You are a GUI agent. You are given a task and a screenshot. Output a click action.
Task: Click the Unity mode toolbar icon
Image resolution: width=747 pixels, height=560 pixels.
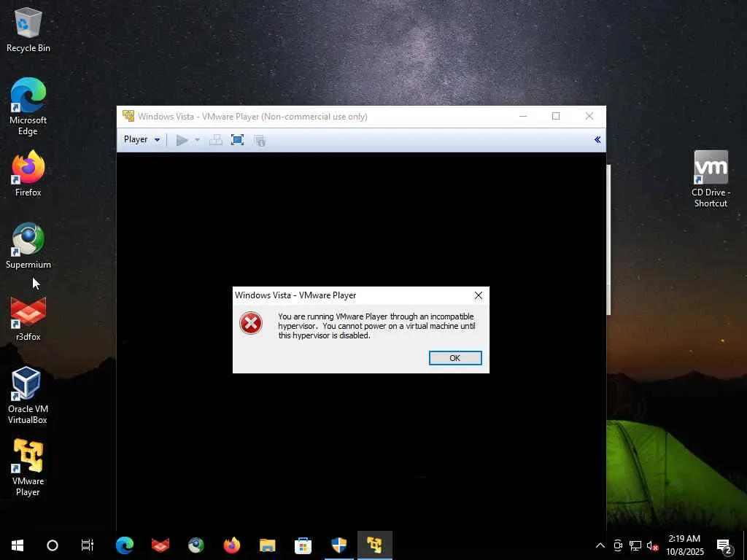[x=260, y=140]
